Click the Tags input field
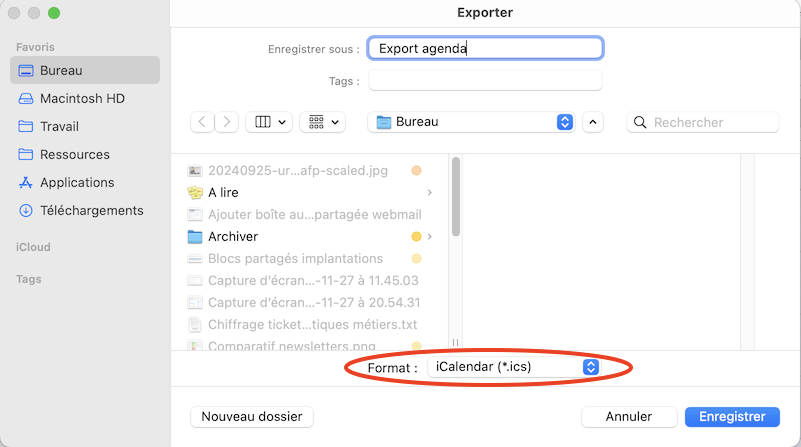Image resolution: width=801 pixels, height=447 pixels. click(485, 81)
